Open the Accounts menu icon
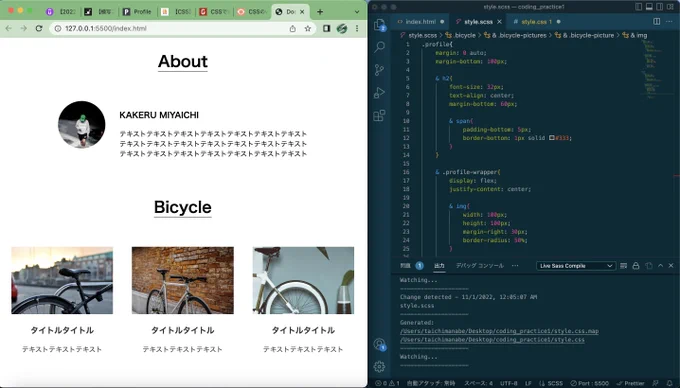 point(379,344)
